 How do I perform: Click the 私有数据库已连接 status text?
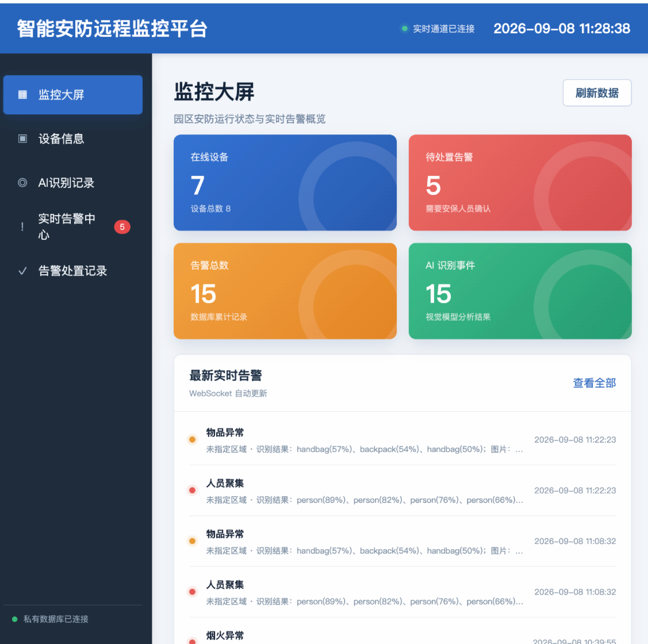[x=56, y=619]
